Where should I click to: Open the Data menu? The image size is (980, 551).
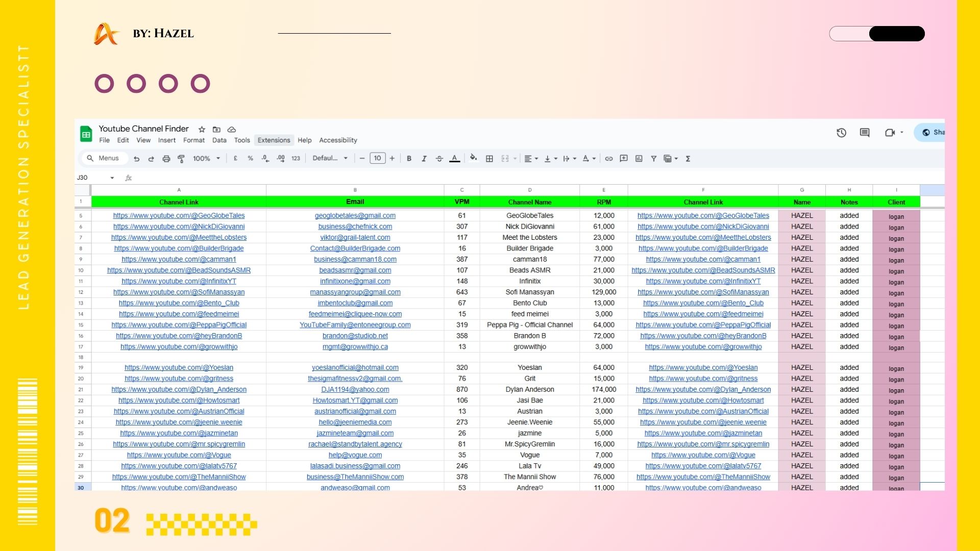point(219,140)
